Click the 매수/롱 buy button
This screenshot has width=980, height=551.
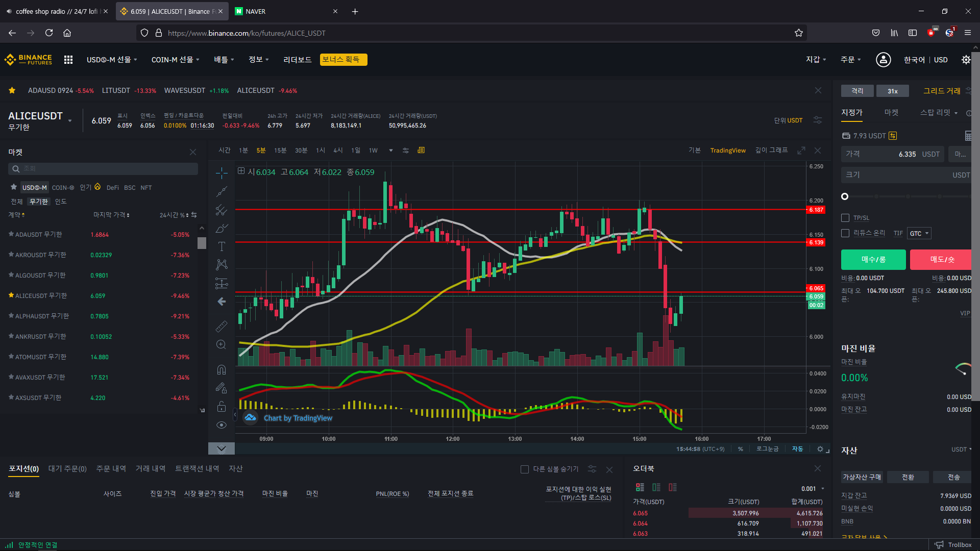873,260
